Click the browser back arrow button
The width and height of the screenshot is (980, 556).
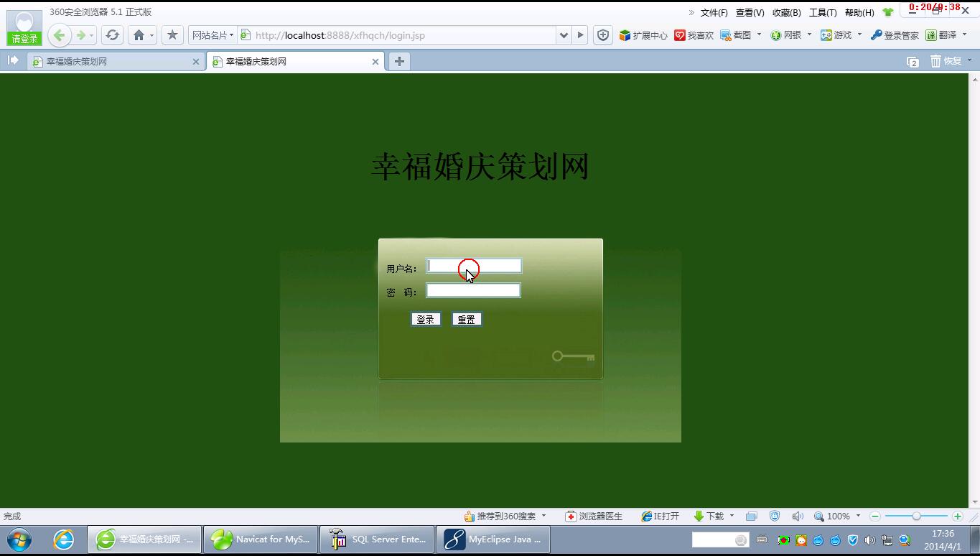pyautogui.click(x=60, y=35)
